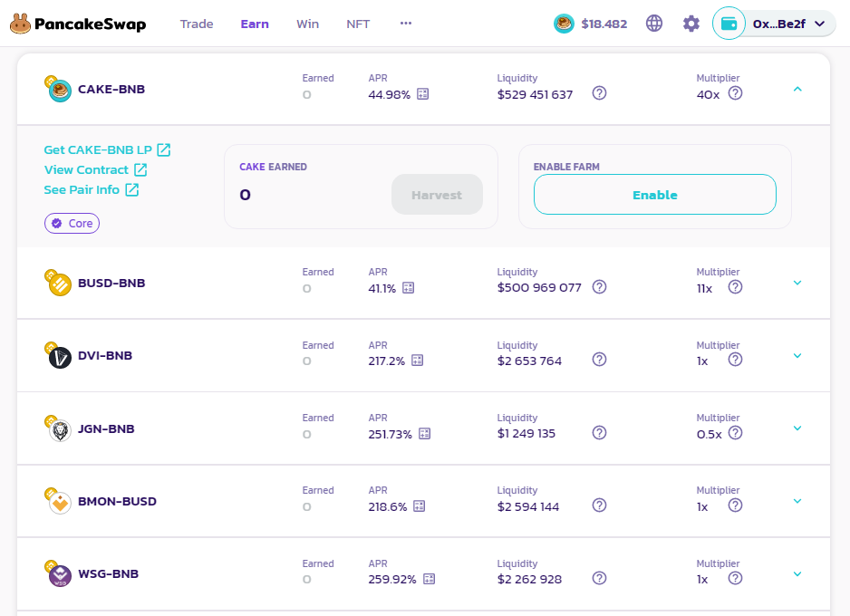Viewport: 850px width, 616px height.
Task: Click the Liquidity help icon for BUSD-BNB
Action: click(599, 287)
